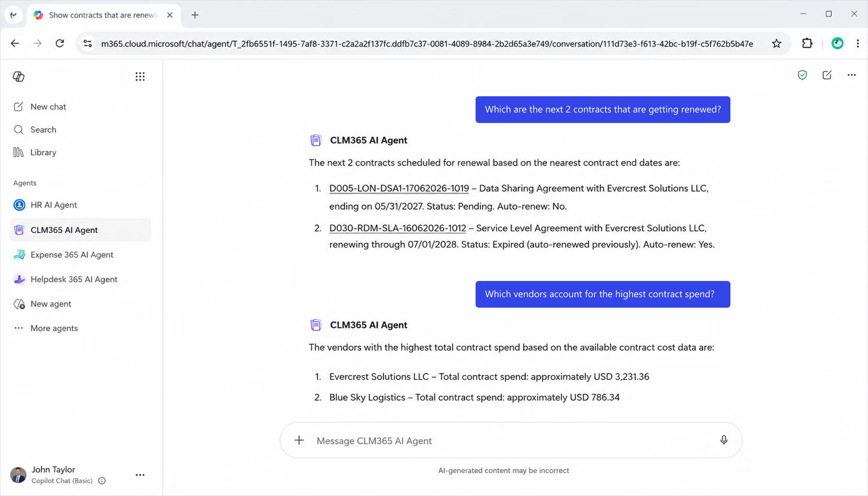Open the conversation more options ellipsis

[x=852, y=75]
